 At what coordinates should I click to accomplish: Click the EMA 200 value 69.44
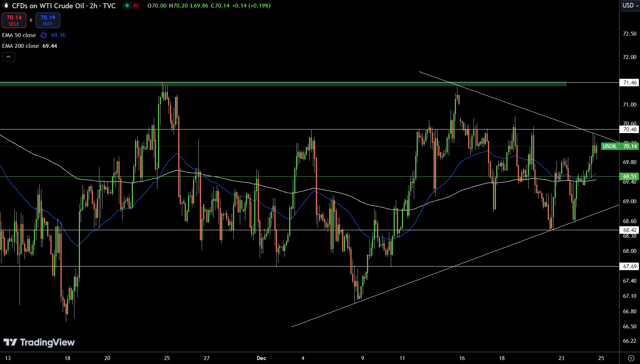click(x=50, y=46)
